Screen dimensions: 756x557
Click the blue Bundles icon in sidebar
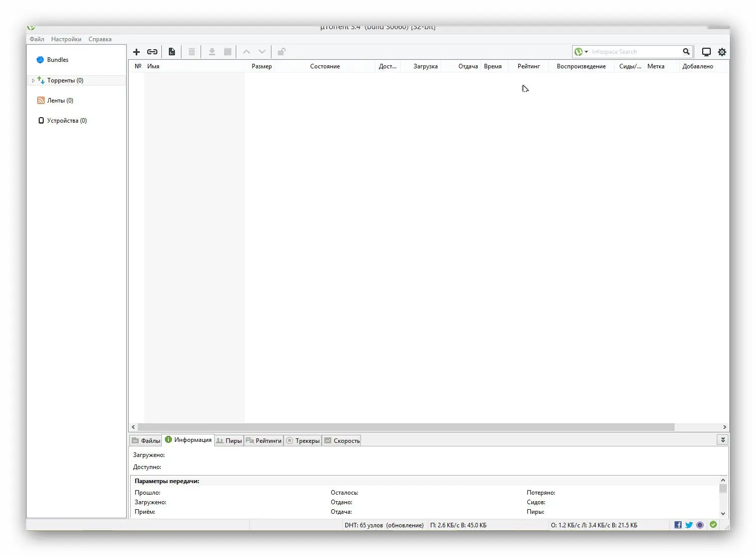[x=40, y=60]
